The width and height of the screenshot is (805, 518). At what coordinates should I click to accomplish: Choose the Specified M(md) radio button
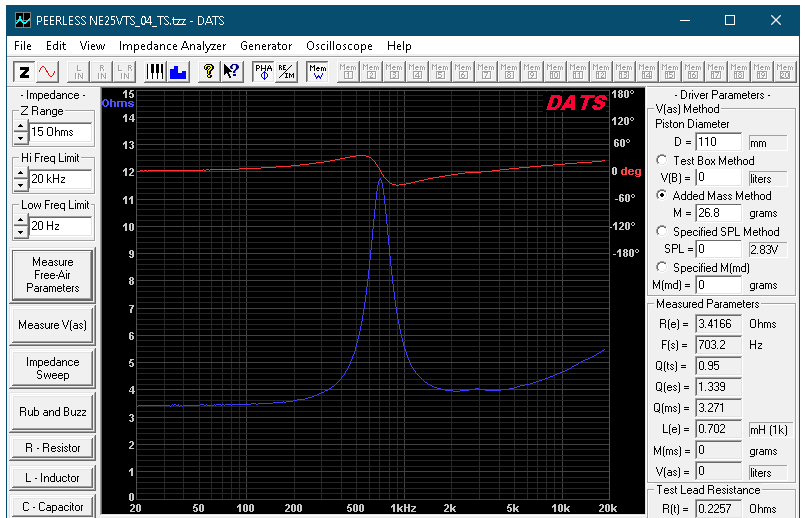(662, 267)
